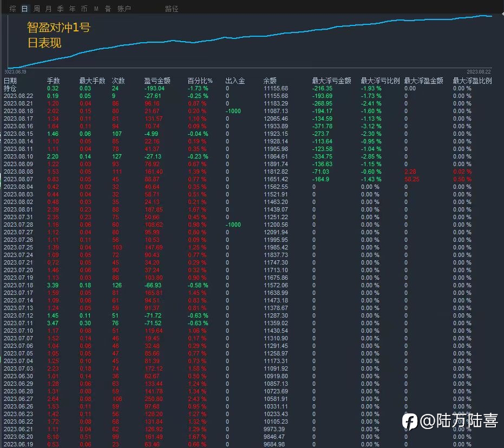Click the -66.93 profit/loss value
Image resolution: width=504 pixels, height=448 pixels.
(x=153, y=285)
